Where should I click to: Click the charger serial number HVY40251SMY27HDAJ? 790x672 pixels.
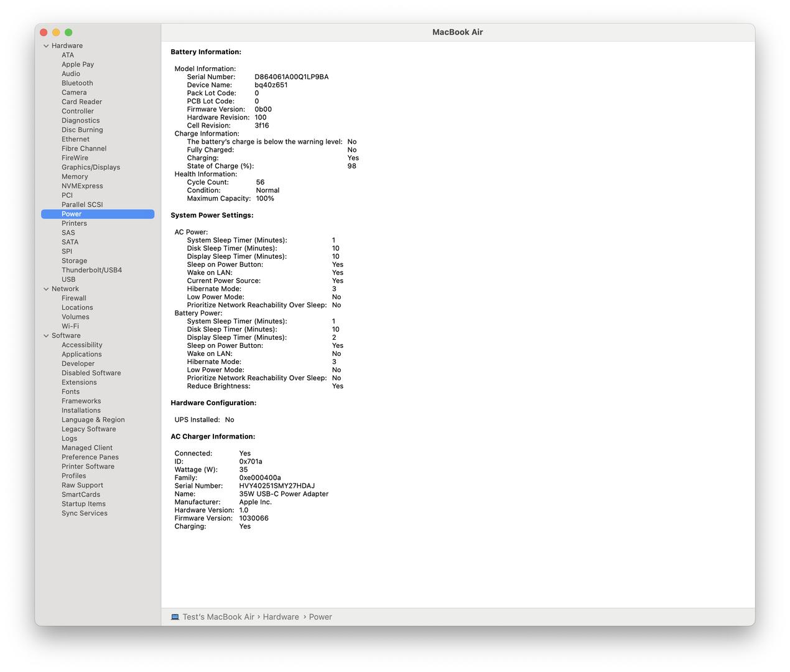[x=277, y=486]
